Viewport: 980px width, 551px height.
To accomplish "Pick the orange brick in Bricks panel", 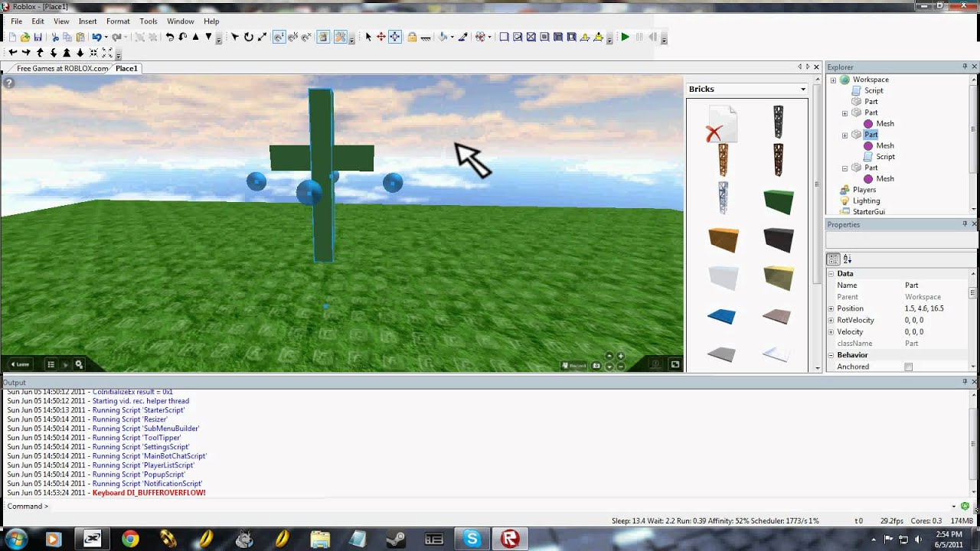I will [x=723, y=240].
